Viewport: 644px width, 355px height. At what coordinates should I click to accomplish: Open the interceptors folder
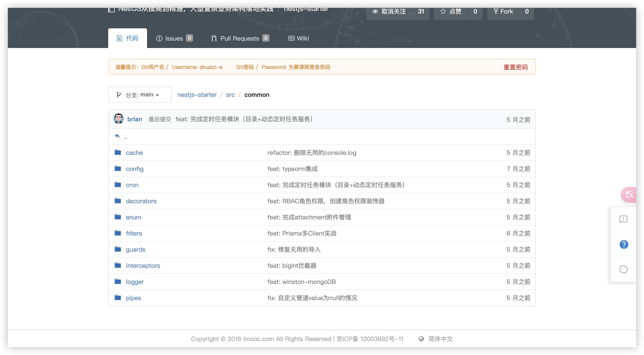[x=143, y=266]
